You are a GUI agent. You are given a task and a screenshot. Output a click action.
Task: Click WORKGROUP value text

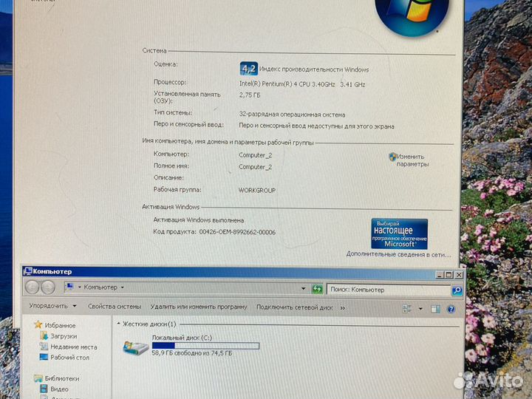click(x=257, y=191)
